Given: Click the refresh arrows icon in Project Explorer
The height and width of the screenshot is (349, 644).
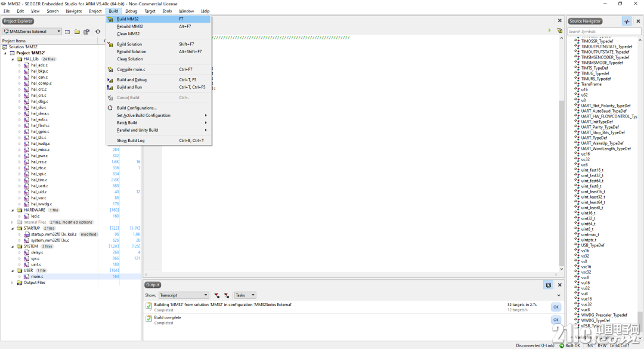Looking at the screenshot, I should 98,32.
